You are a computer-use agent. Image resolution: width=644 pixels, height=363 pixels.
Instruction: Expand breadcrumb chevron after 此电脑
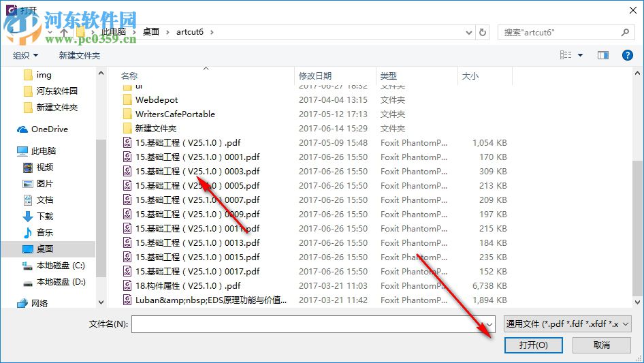coord(134,32)
